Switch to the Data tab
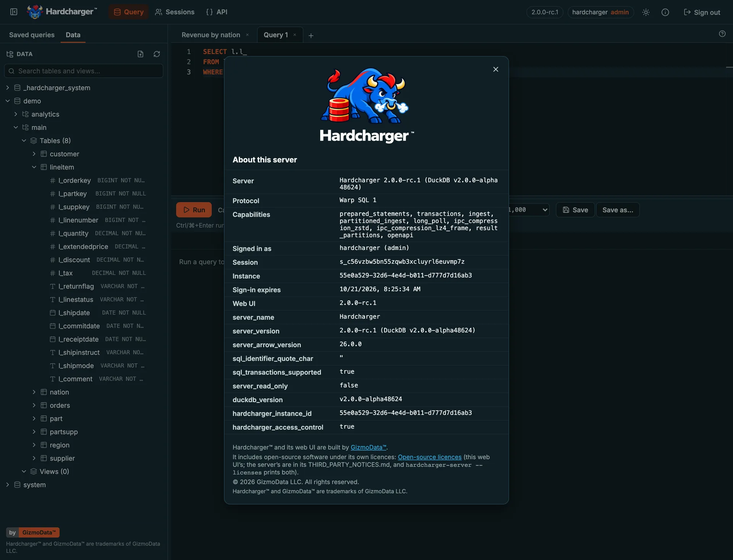The height and width of the screenshot is (560, 733). coord(73,35)
